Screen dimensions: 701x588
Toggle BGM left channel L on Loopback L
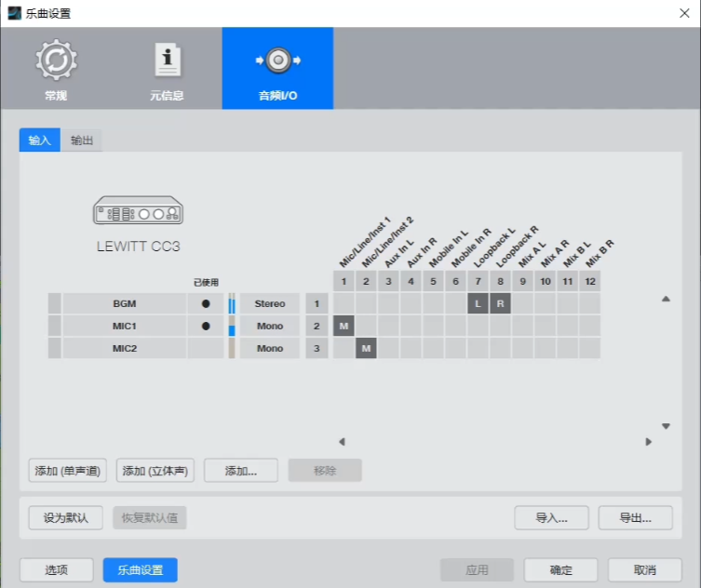click(478, 304)
